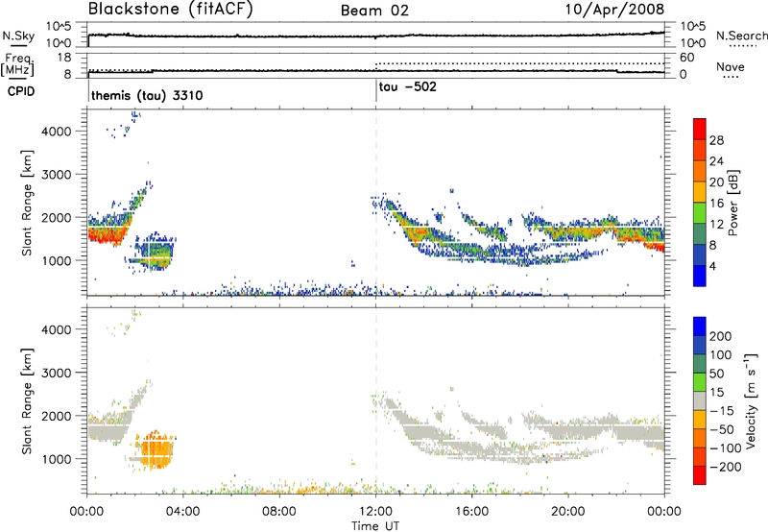Viewport: 768px width, 532px height.
Task: Pick the top blue segment of the Velocity colorbar
Action: [700, 326]
